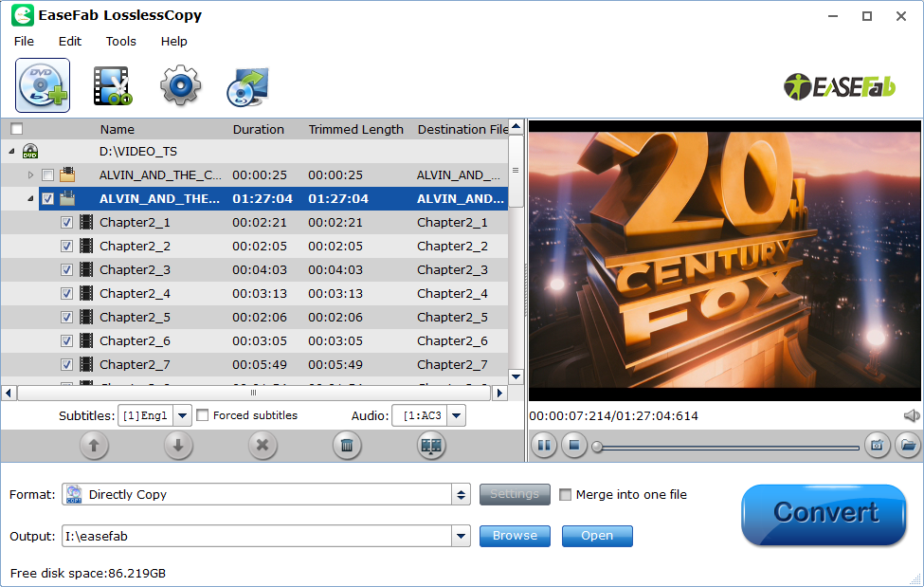Uncheck Chapter2_2 checkbox

coord(66,246)
